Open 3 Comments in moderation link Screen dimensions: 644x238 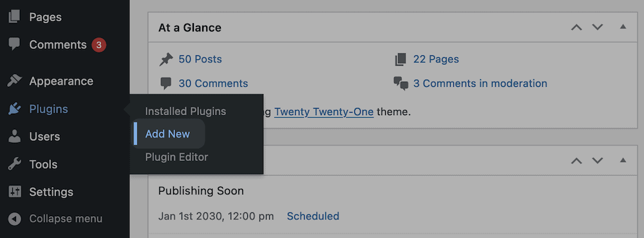(x=480, y=84)
